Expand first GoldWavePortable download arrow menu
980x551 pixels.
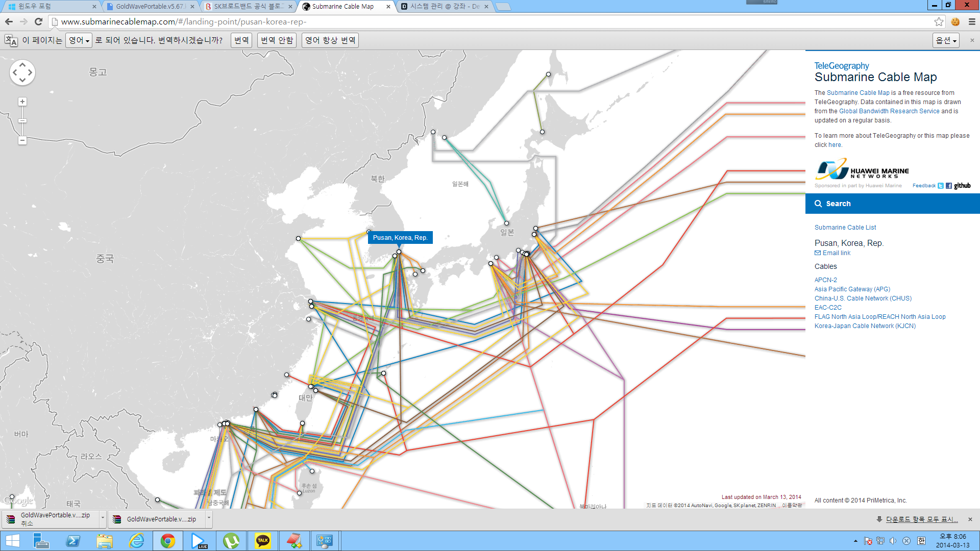point(103,519)
